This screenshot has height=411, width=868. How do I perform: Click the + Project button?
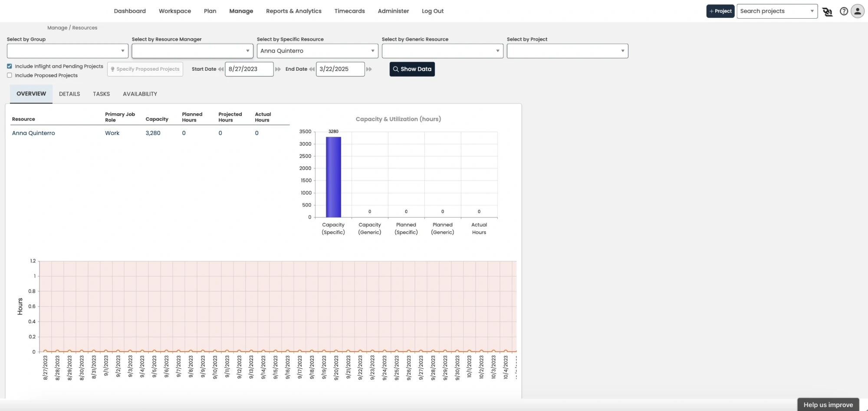(720, 11)
